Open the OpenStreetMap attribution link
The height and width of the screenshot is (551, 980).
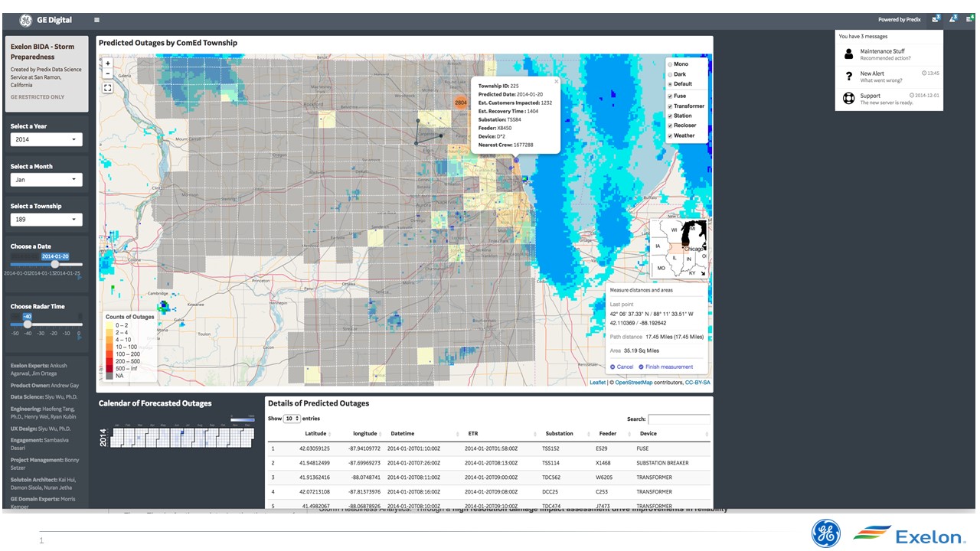pyautogui.click(x=634, y=383)
